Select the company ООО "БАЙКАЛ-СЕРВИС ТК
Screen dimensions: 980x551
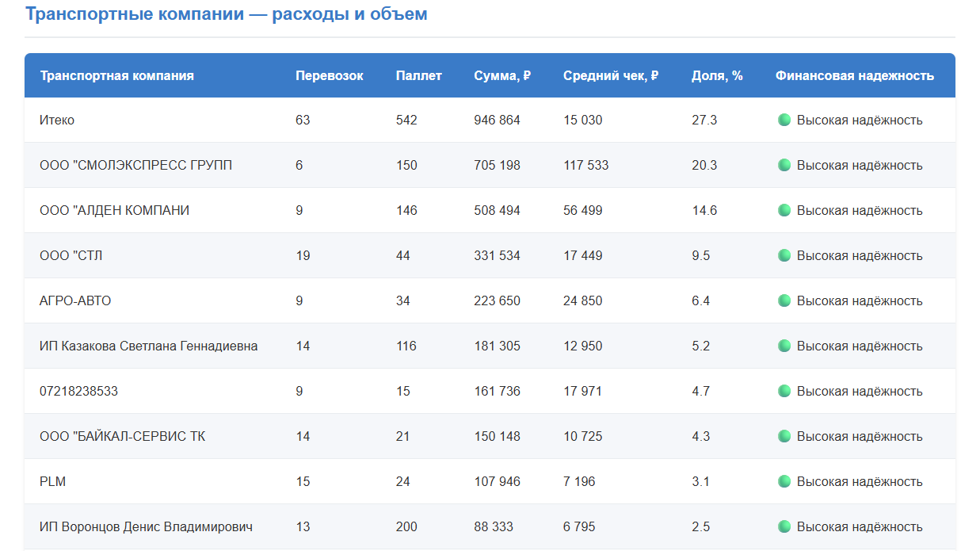click(x=123, y=436)
